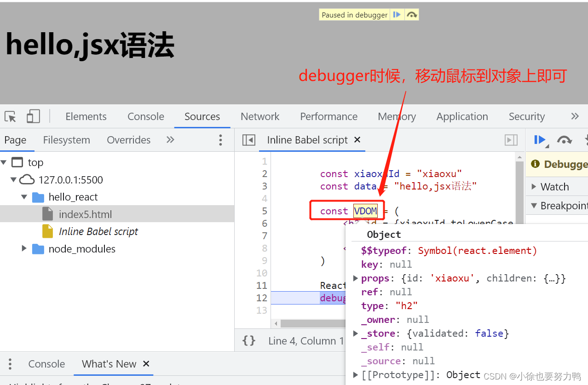Click the key: null property row

pyautogui.click(x=386, y=264)
